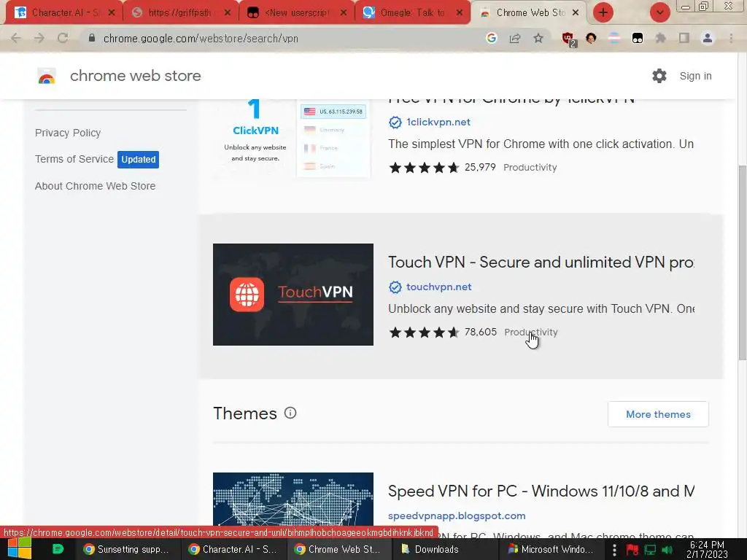
Task: Open the Speed VPN for PC theme title
Action: 541,491
